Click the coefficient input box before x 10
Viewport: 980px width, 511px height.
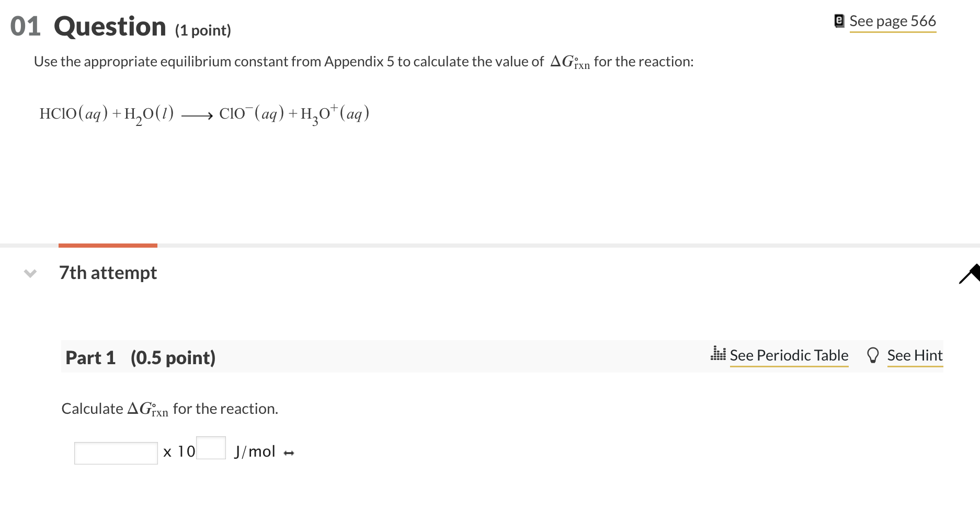coord(115,452)
